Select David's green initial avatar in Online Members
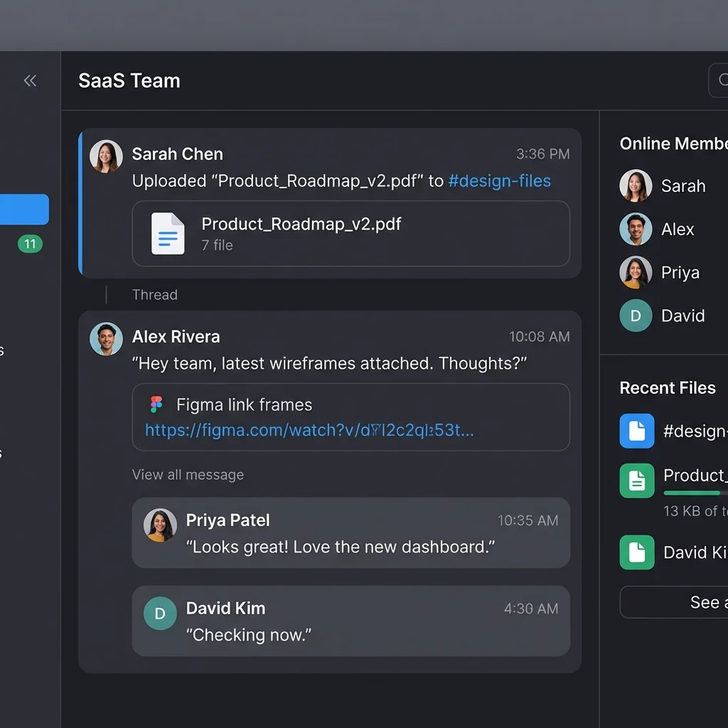 pyautogui.click(x=635, y=316)
